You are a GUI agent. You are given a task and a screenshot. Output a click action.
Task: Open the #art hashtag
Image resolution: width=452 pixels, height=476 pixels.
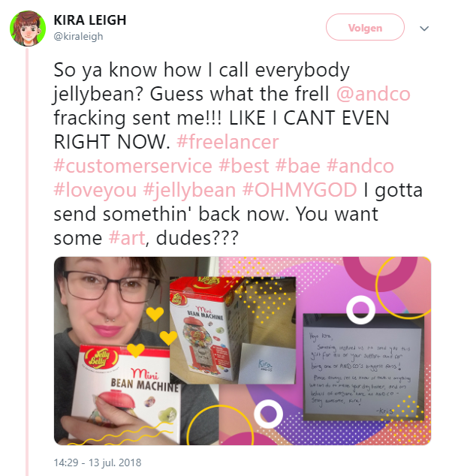click(x=127, y=238)
